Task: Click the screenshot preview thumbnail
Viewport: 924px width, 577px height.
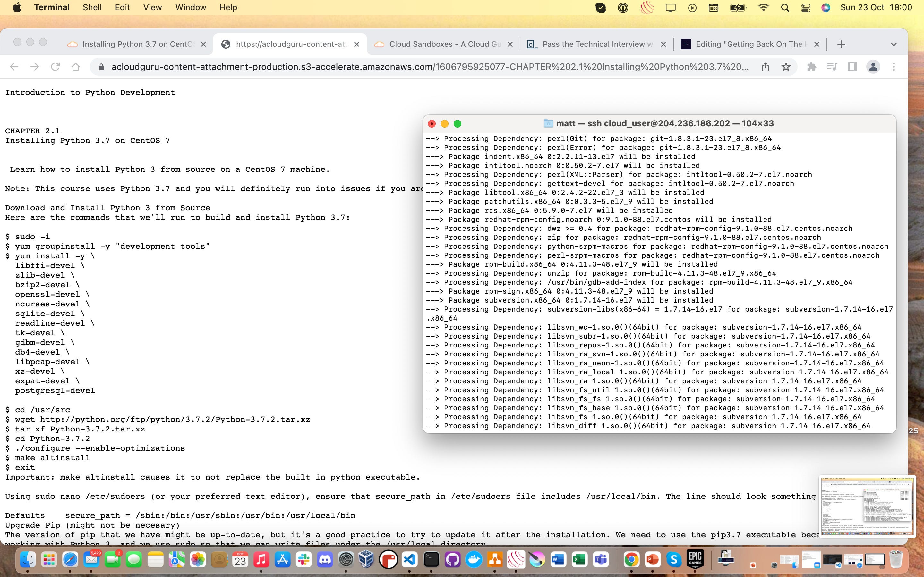Action: (x=867, y=505)
